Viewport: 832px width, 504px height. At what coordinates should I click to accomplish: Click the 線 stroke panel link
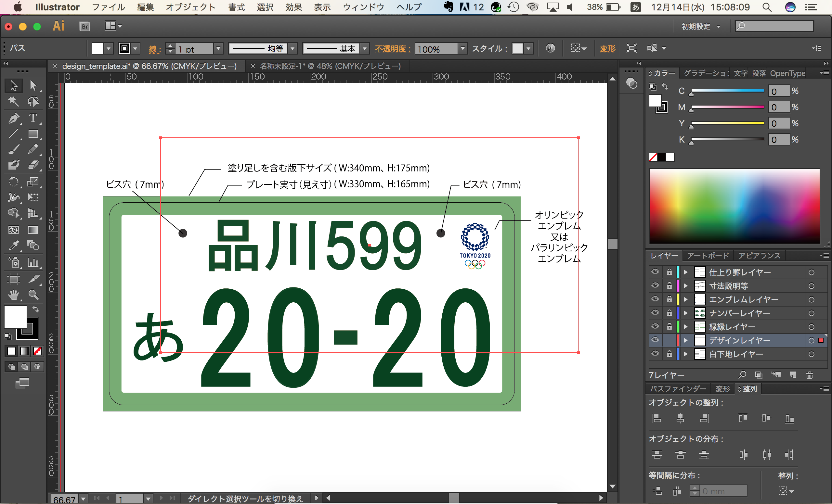(x=154, y=49)
